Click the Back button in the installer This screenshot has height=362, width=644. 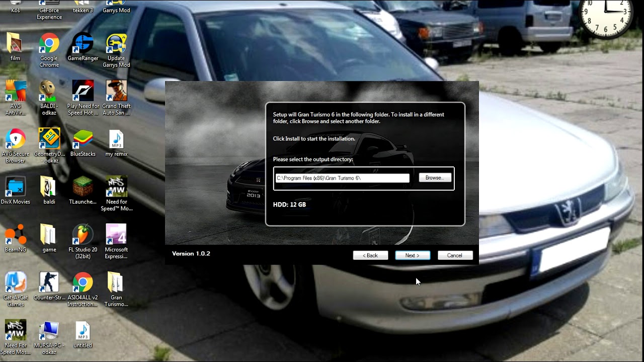[370, 255]
